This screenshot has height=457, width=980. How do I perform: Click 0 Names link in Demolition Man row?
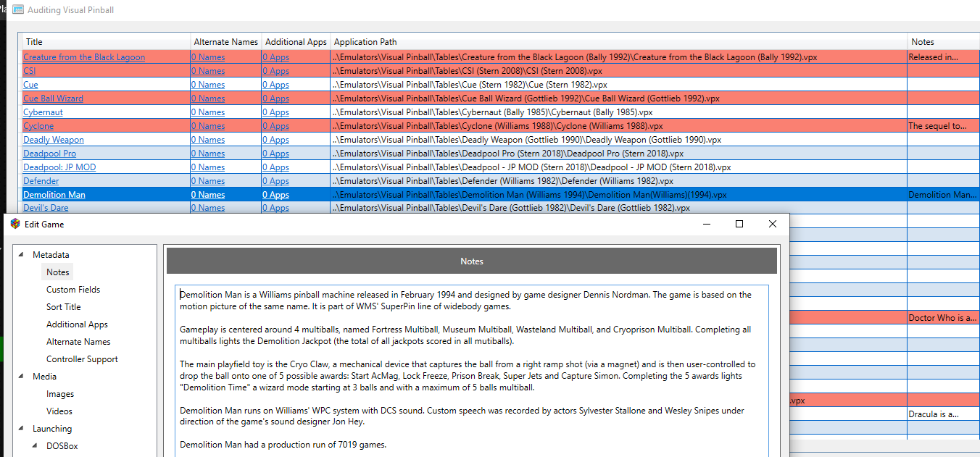click(x=208, y=195)
